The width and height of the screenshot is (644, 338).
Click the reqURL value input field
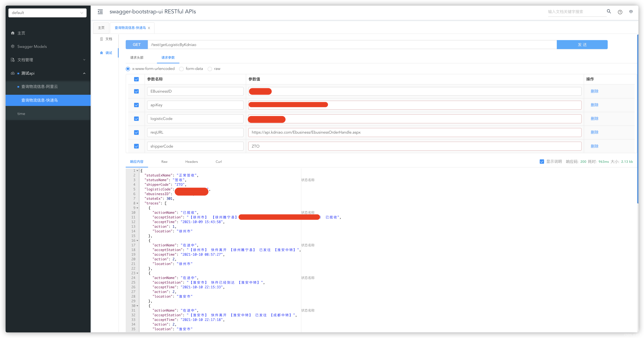414,132
